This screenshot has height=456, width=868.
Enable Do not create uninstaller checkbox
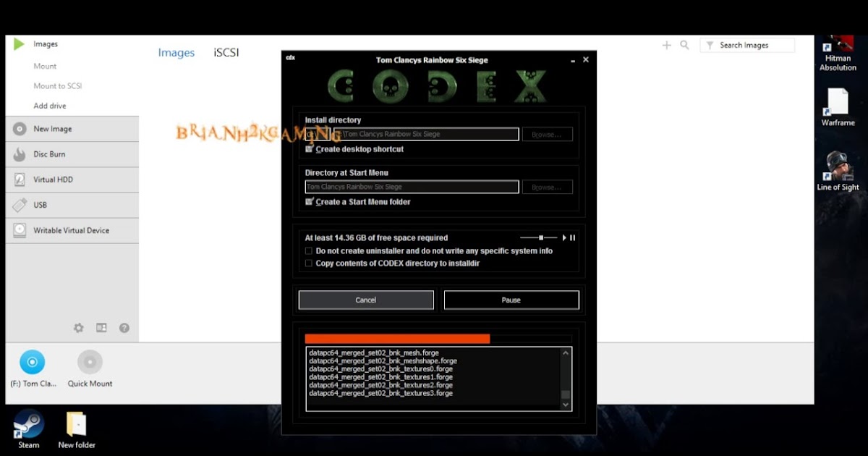(x=309, y=251)
